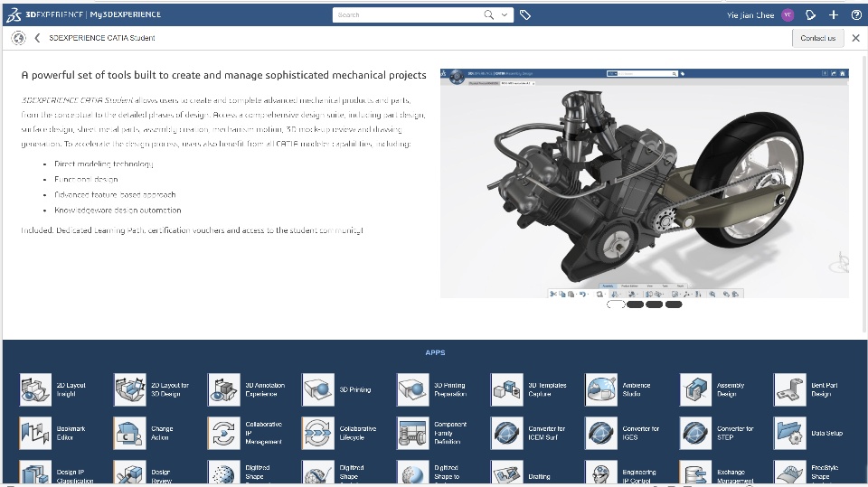Open the Collaborative Lifecycle app

click(317, 433)
